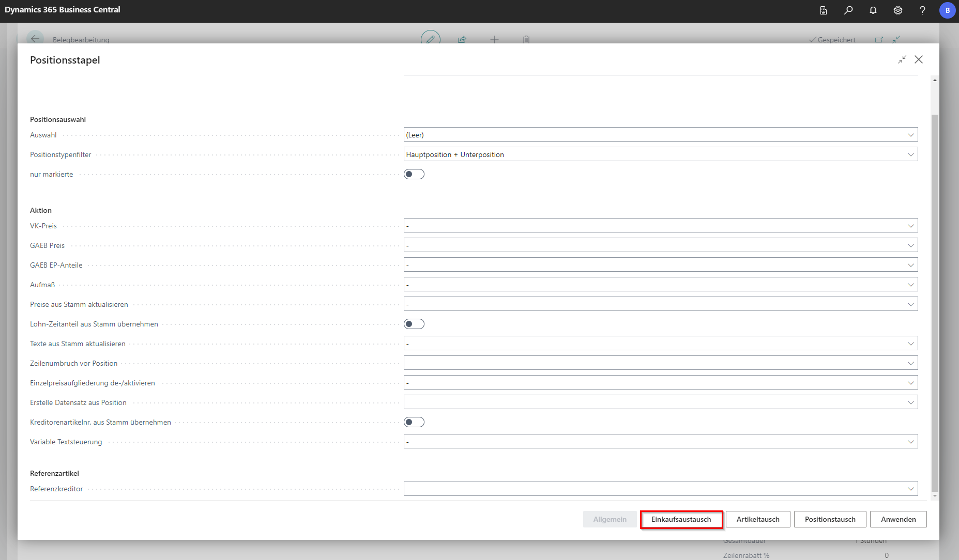The image size is (959, 560).
Task: Toggle 'Kreditorenartikelnr. aus Stamm übernehmen' switch
Action: 414,423
